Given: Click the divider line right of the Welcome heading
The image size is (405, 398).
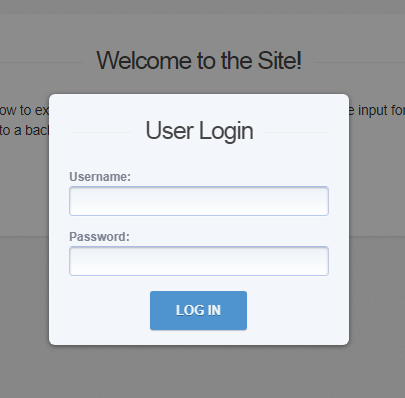Looking at the screenshot, I should pyautogui.click(x=360, y=62).
